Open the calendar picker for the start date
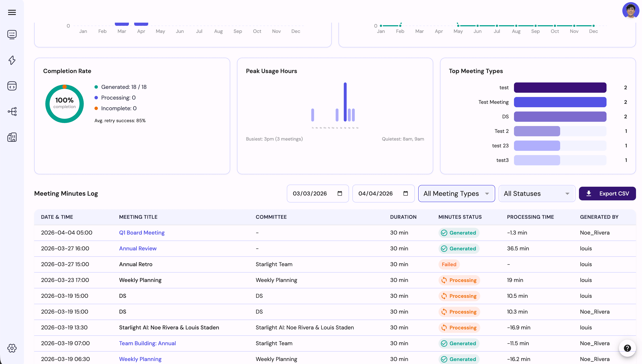The image size is (642, 364). tap(339, 193)
